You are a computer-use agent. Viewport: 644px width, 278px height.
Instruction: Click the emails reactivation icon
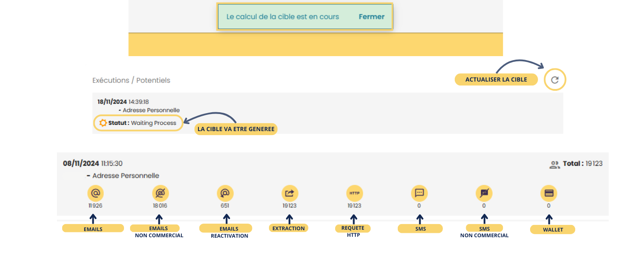pos(225,193)
